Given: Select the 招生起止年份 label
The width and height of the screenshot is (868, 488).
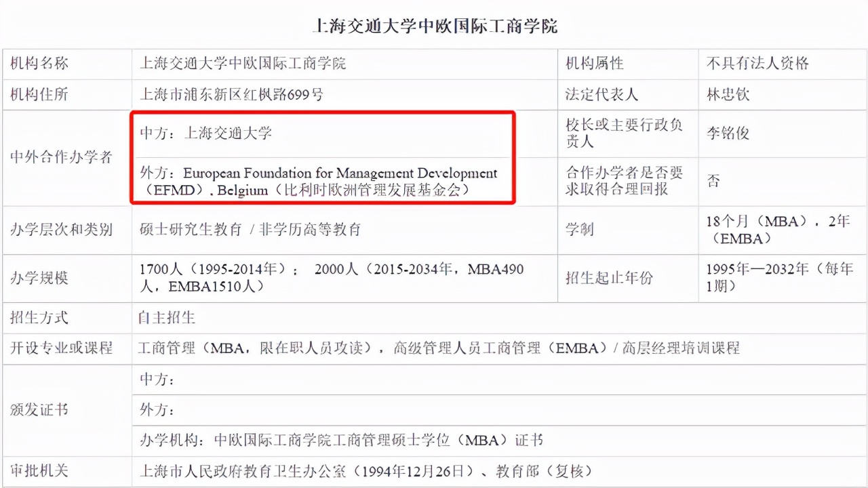Looking at the screenshot, I should pyautogui.click(x=610, y=278).
